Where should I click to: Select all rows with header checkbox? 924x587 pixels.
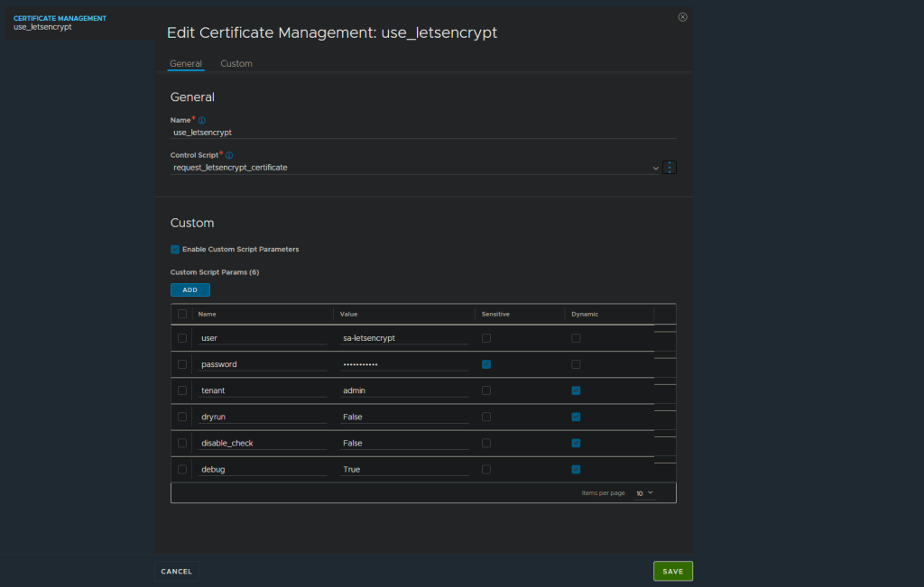[x=182, y=314]
